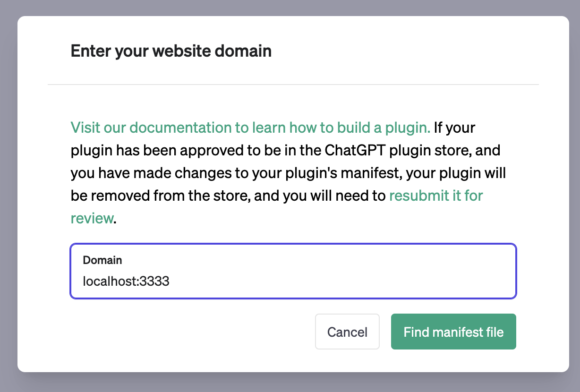
Task: Select the Domain label above the text field
Action: point(102,260)
